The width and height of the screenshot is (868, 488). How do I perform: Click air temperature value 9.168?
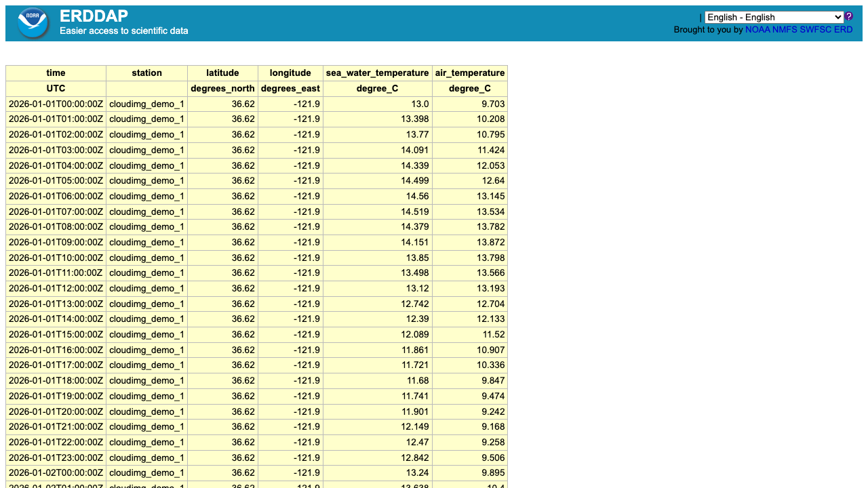470,427
